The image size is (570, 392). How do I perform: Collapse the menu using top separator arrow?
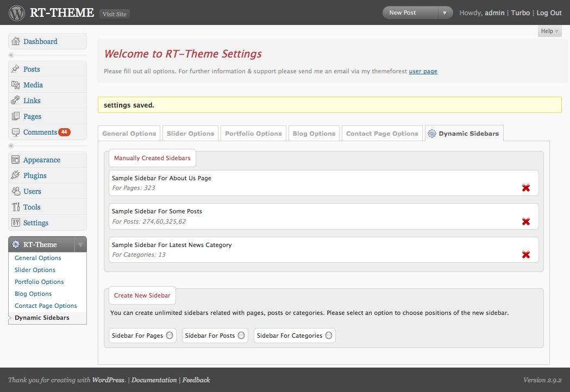[x=11, y=55]
